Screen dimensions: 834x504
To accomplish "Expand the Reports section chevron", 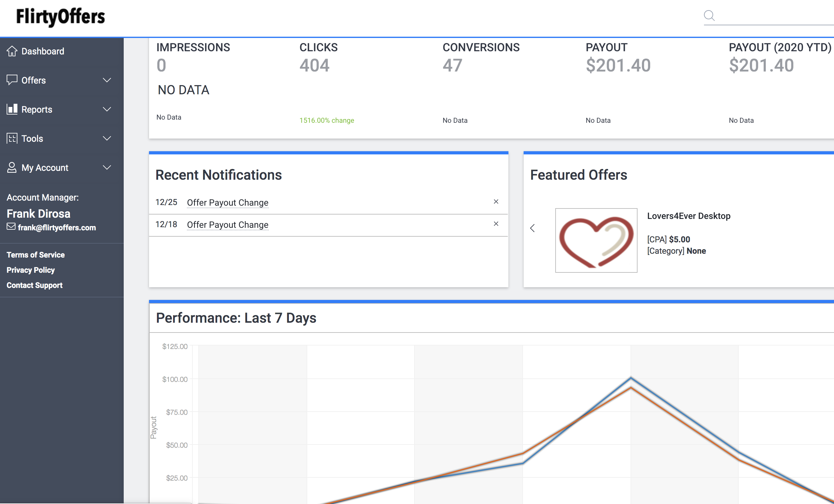I will [x=107, y=109].
